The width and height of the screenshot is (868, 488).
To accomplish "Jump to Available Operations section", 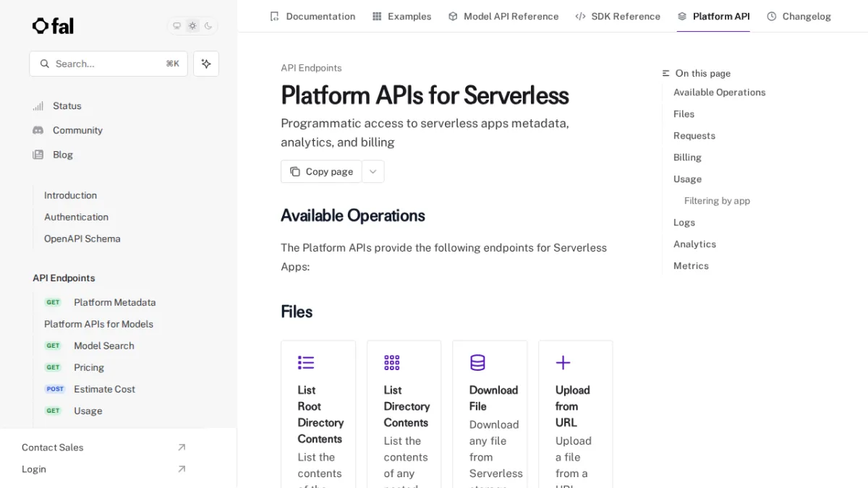I will coord(719,93).
